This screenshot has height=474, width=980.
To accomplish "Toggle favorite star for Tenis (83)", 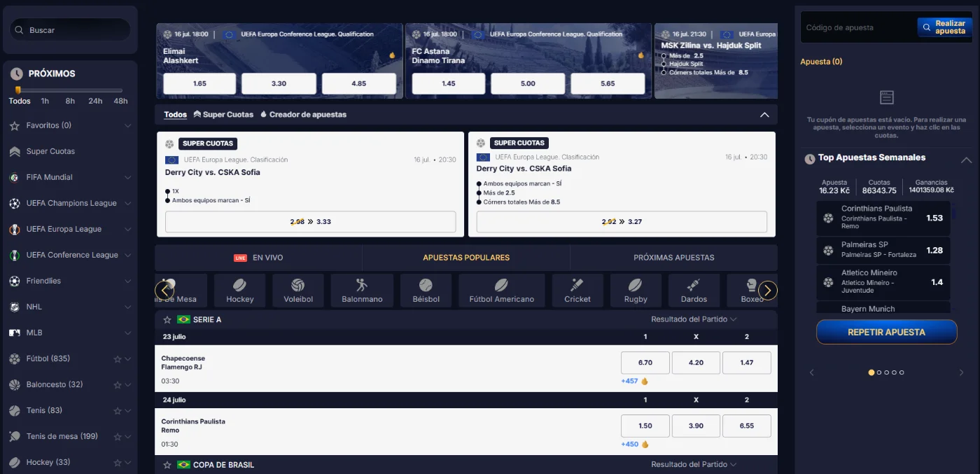I will click(x=118, y=411).
